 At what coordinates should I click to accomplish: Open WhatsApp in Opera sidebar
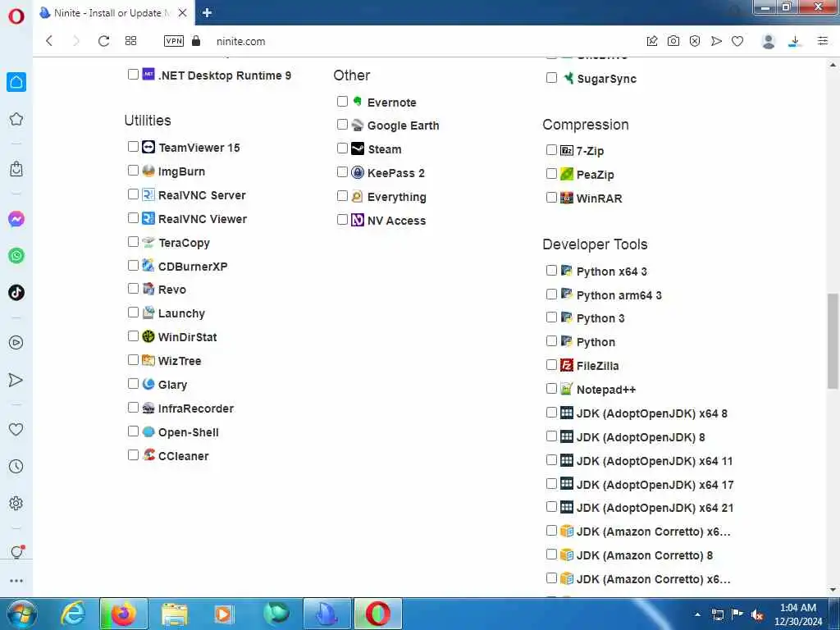[16, 256]
